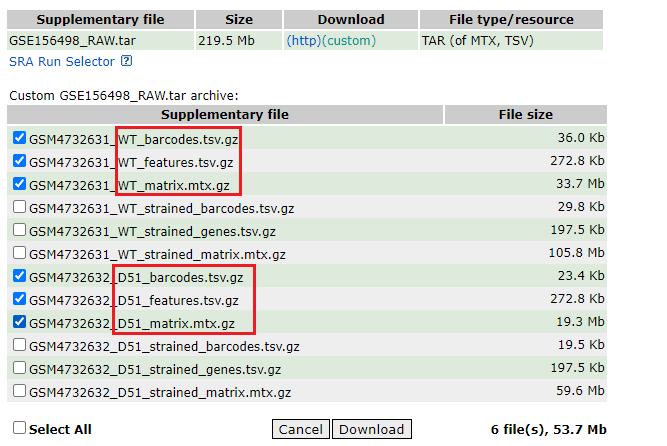Click the 59.6 Mb file size value
The height and width of the screenshot is (446, 667).
click(580, 391)
